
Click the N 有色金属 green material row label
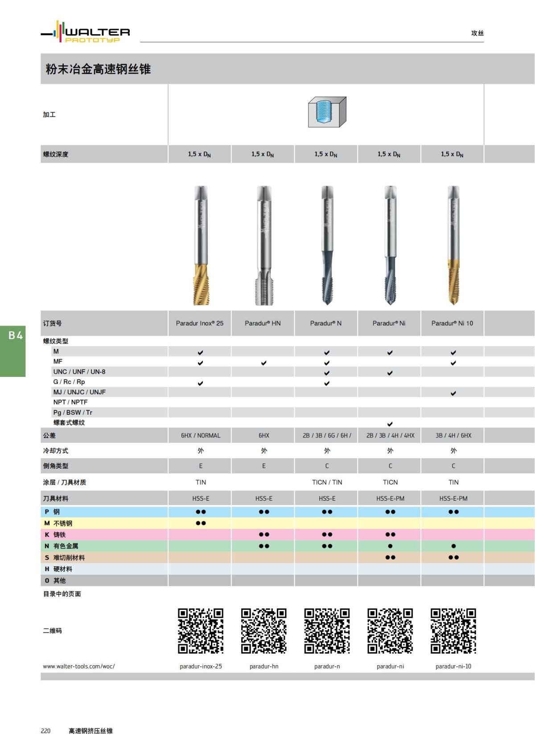pyautogui.click(x=61, y=546)
